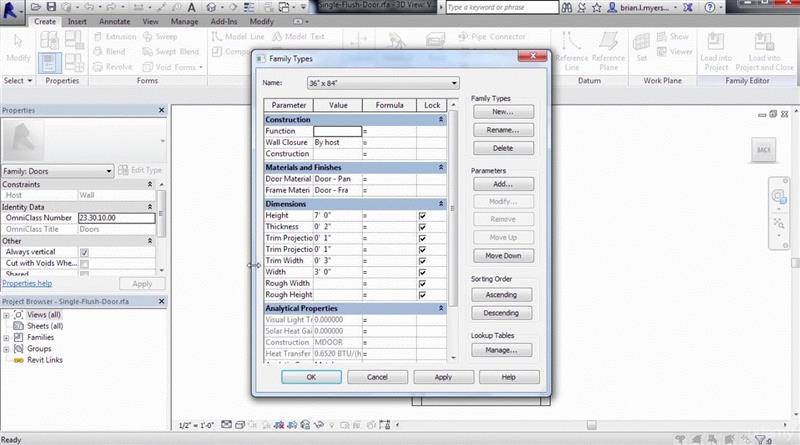
Task: Select the Revolve tool
Action: click(x=113, y=67)
